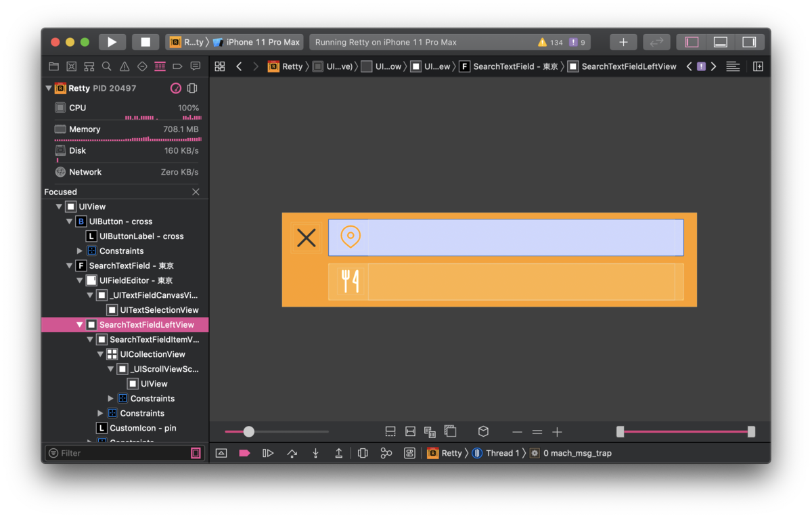Collapse the UIView tree node
The width and height of the screenshot is (812, 518).
coord(59,207)
